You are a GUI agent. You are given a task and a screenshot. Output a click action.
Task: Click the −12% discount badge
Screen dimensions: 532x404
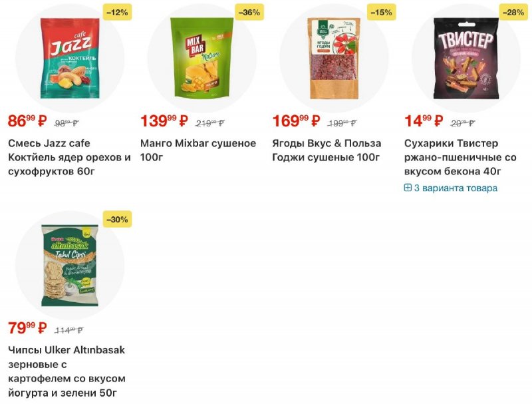coord(117,12)
